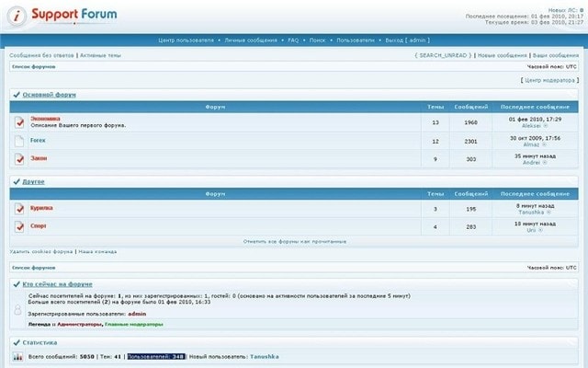The image size is (588, 368).
Task: Click the top-right Часовой пояс: UTC text
Action: [x=552, y=66]
